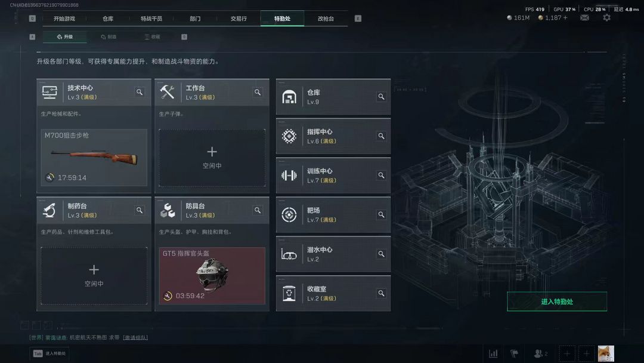The width and height of the screenshot is (644, 363).
Task: Switch to the 交易行 tab
Action: pos(239,19)
